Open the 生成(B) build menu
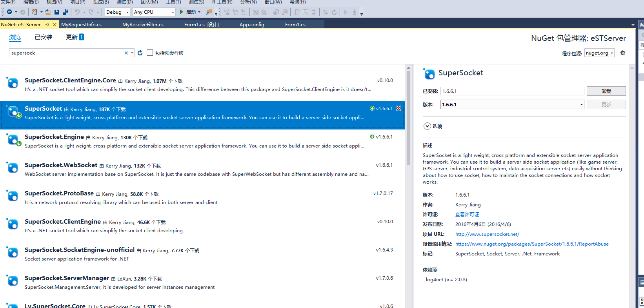This screenshot has width=644, height=308. [x=101, y=2]
